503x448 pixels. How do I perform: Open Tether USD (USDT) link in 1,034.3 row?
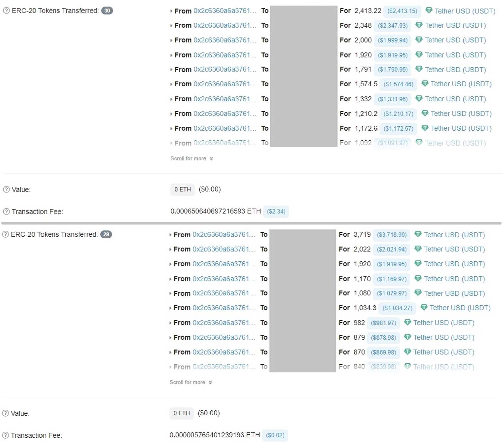(x=460, y=308)
